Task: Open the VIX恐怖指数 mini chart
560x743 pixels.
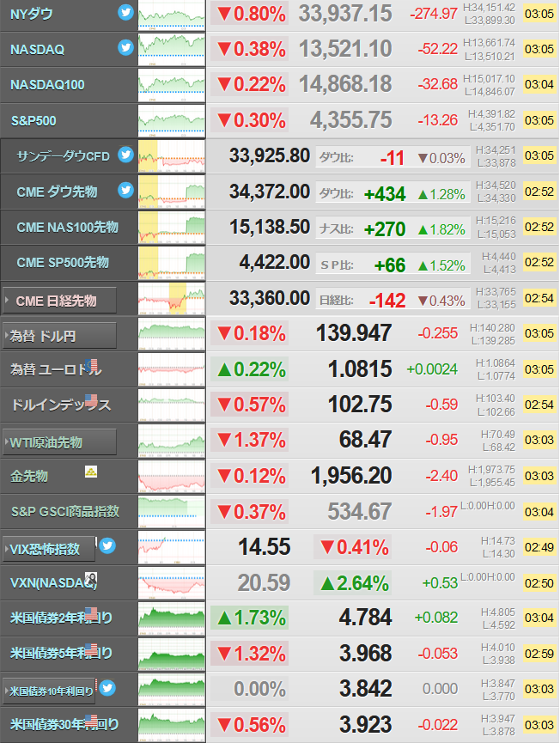Action: 172,547
